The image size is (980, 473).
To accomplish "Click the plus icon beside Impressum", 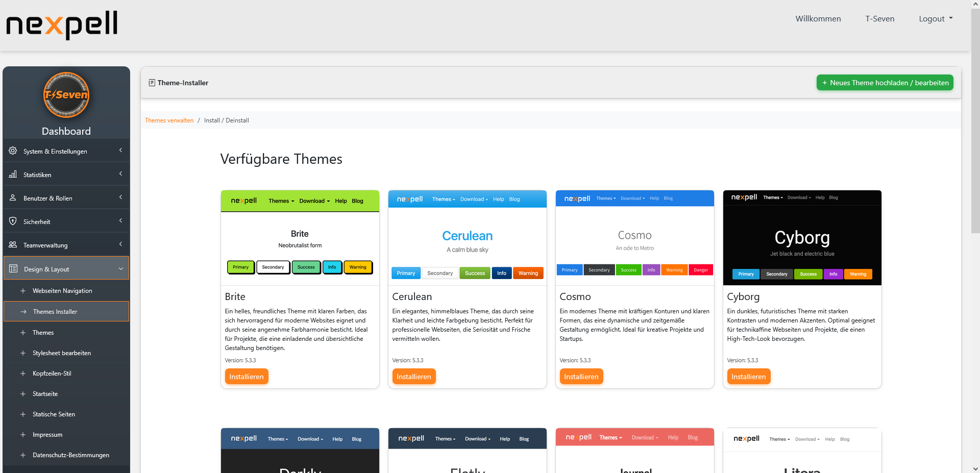I will click(x=22, y=434).
